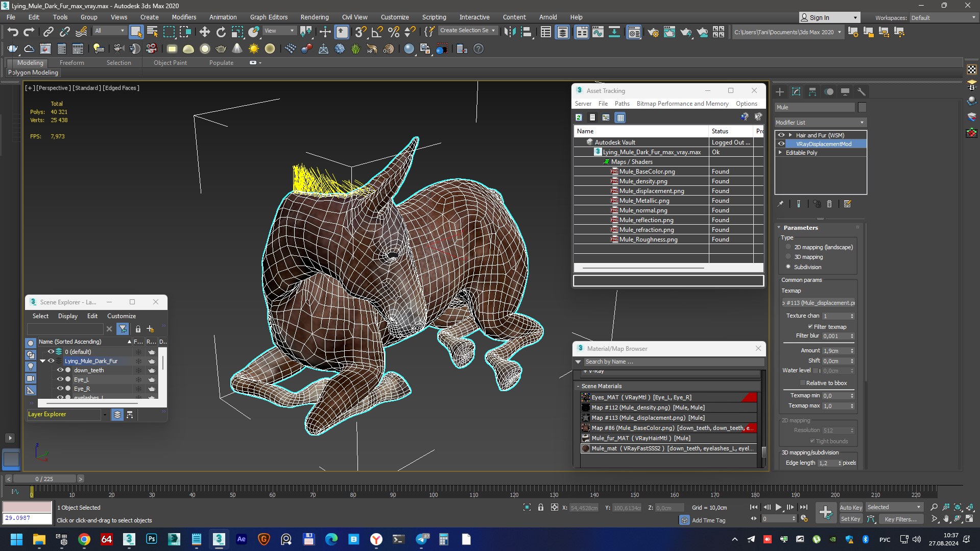Click Zoom Extents viewport navigation icon
Image resolution: width=980 pixels, height=551 pixels.
click(x=958, y=507)
